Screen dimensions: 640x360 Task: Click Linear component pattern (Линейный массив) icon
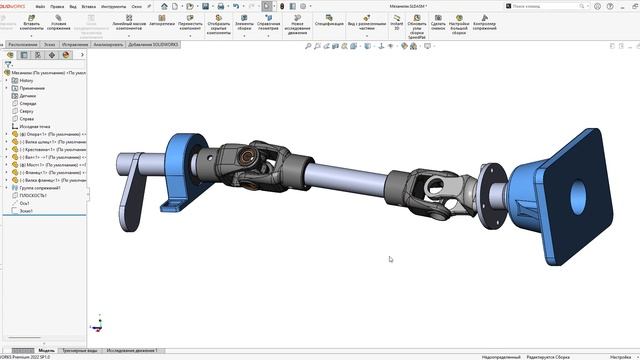coord(129,18)
